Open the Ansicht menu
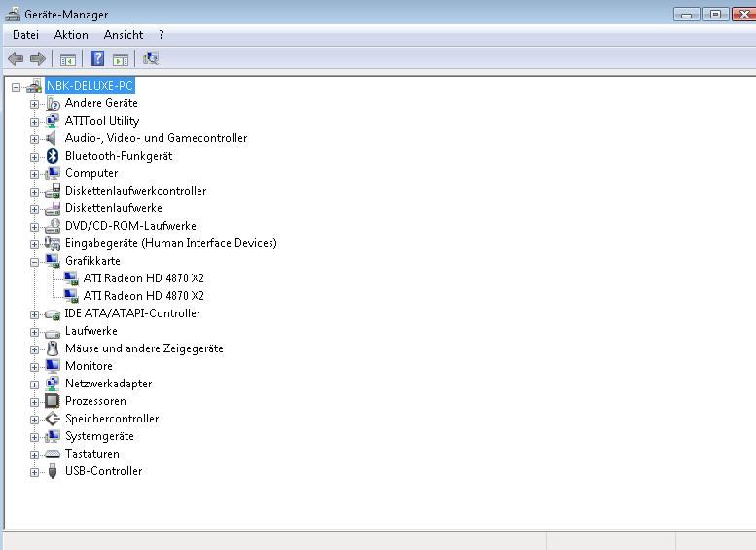This screenshot has width=756, height=550. coord(124,35)
